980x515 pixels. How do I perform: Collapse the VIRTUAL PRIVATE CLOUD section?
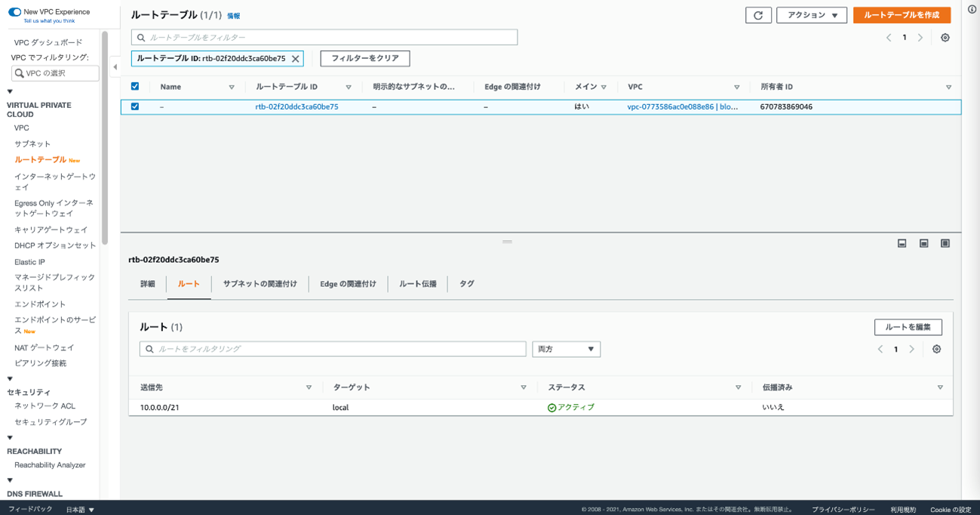click(x=10, y=92)
